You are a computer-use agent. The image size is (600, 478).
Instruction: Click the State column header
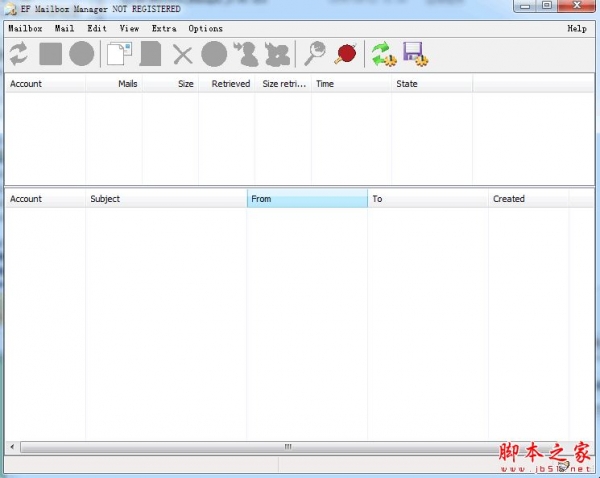(x=431, y=84)
